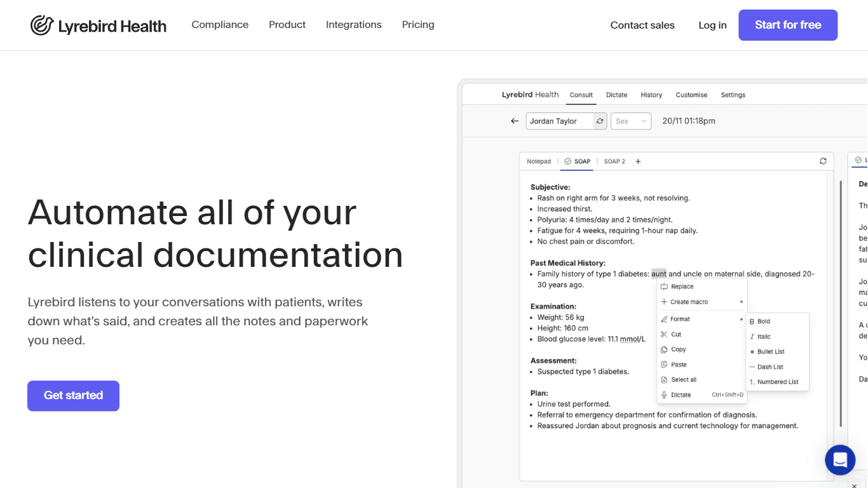Apply Italic from Format submenu

(777, 337)
